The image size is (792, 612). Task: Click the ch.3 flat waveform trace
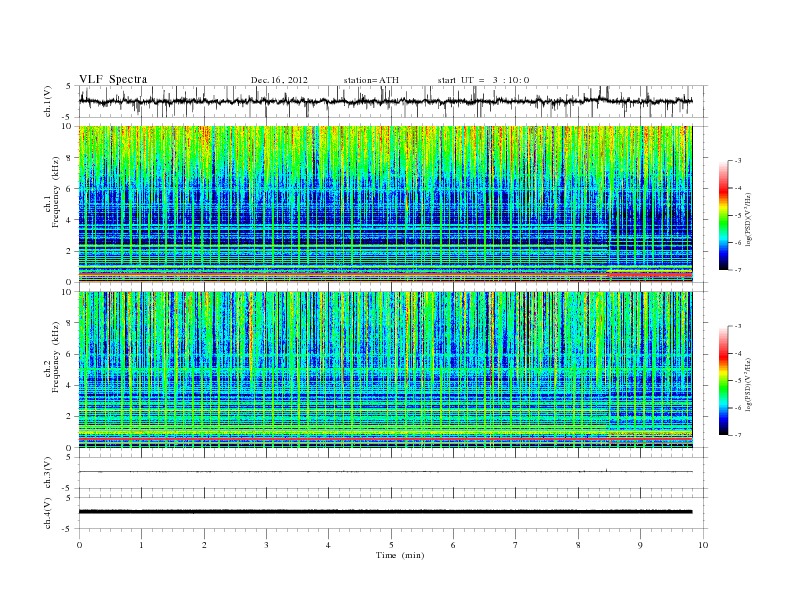[x=386, y=472]
